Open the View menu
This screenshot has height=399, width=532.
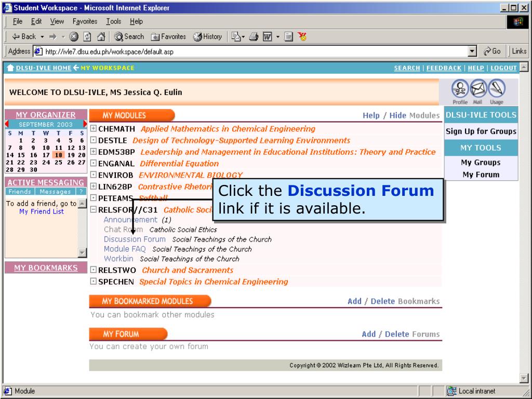tap(57, 22)
